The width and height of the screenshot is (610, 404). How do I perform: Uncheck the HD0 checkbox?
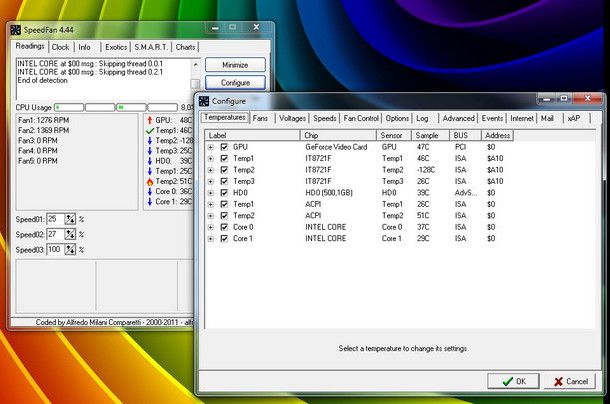coord(224,193)
